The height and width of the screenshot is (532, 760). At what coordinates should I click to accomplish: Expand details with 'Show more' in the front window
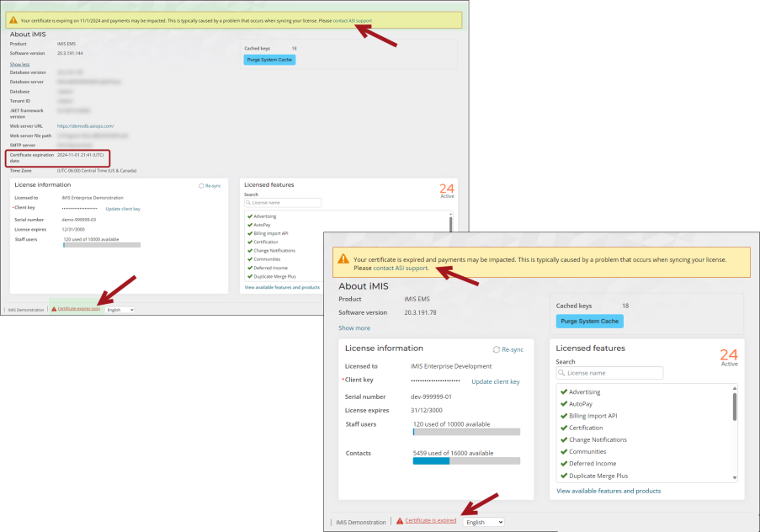pos(354,328)
